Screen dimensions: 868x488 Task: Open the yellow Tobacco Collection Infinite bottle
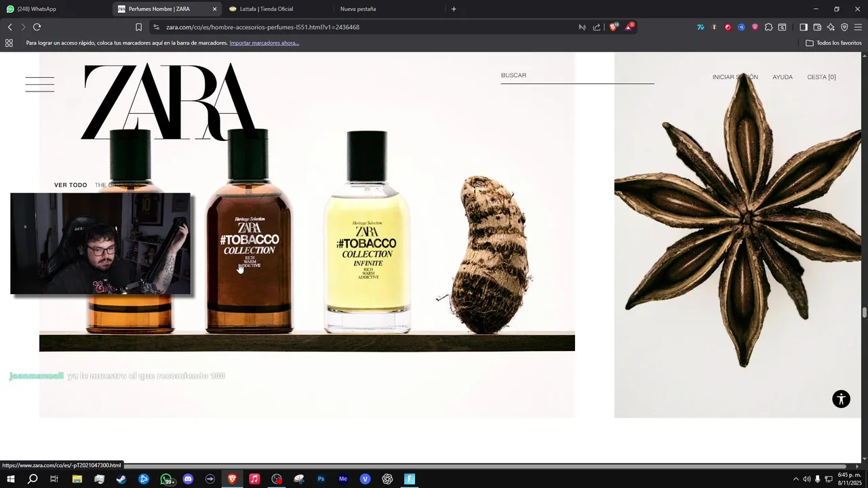367,232
